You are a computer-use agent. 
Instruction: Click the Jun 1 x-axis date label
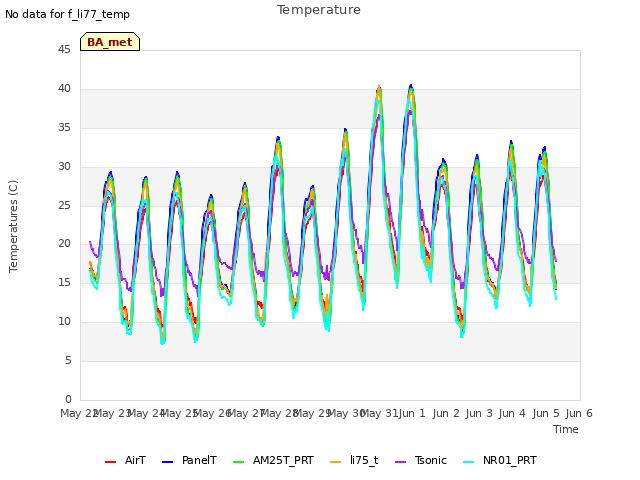412,413
